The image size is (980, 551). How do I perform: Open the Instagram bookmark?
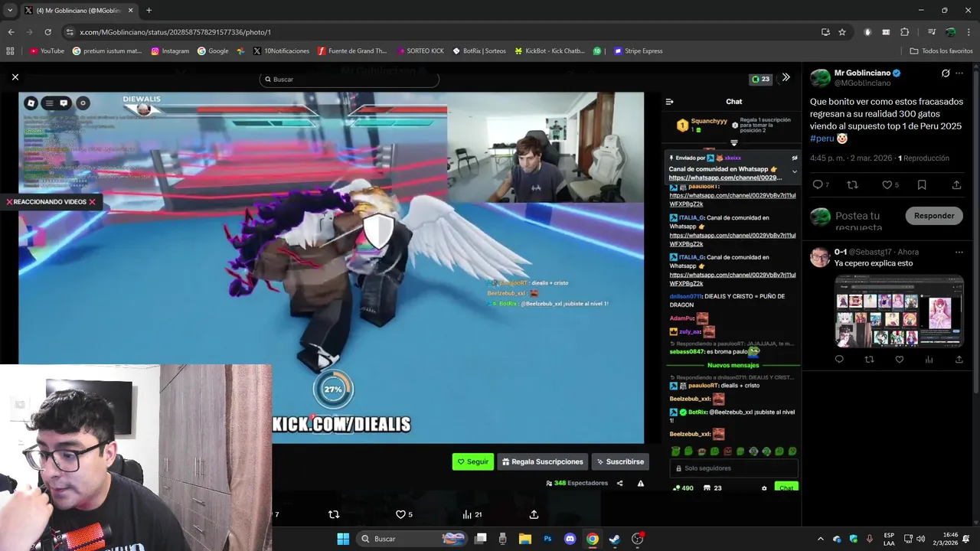[x=170, y=51]
